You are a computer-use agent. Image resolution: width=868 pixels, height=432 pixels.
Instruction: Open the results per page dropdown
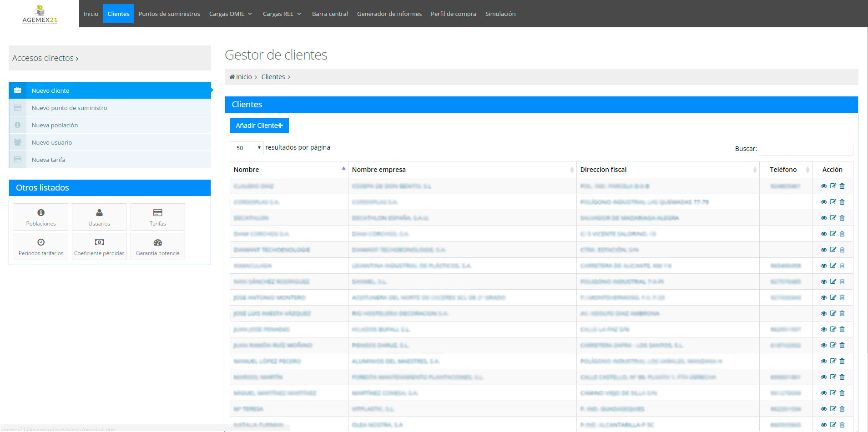[x=247, y=148]
